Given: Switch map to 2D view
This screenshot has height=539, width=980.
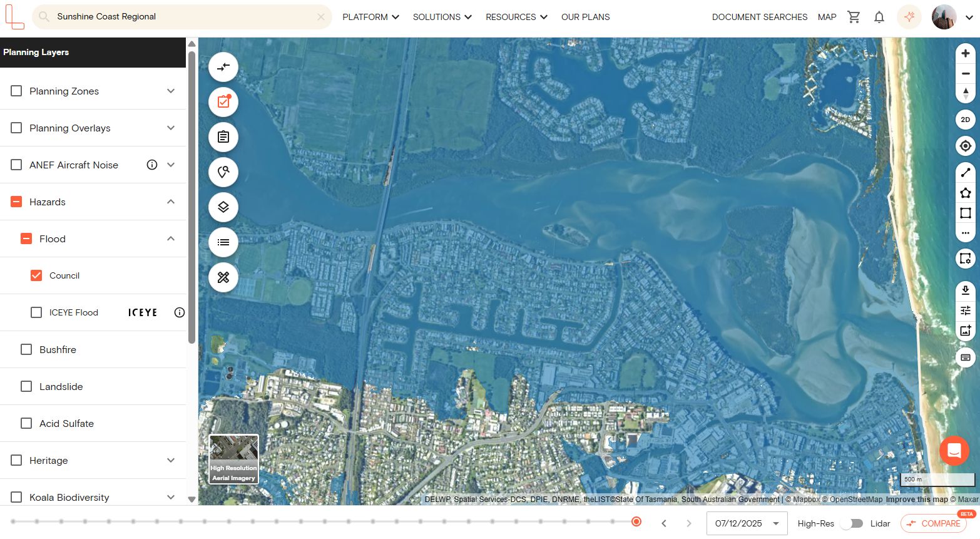Looking at the screenshot, I should [x=966, y=120].
